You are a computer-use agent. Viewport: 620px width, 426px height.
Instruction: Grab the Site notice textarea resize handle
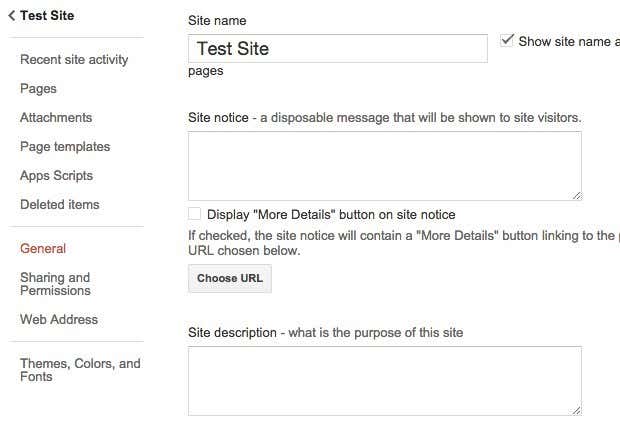577,196
